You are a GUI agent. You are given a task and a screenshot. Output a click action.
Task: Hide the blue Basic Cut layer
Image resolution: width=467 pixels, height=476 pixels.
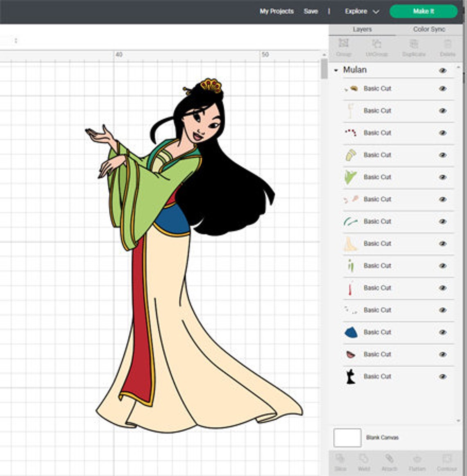point(442,332)
